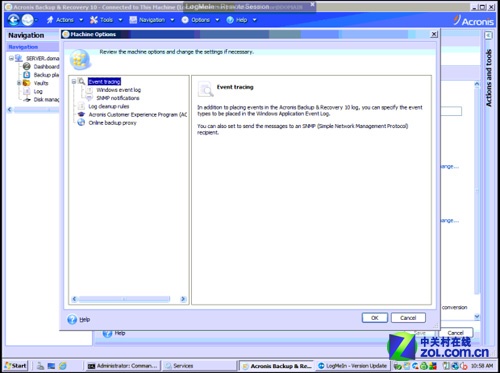Click the show desktop quick launch icon
The height and width of the screenshot is (373, 500).
[x=51, y=366]
